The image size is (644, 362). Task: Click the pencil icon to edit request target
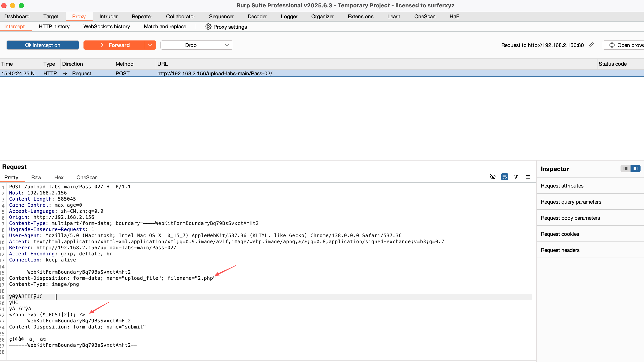591,45
